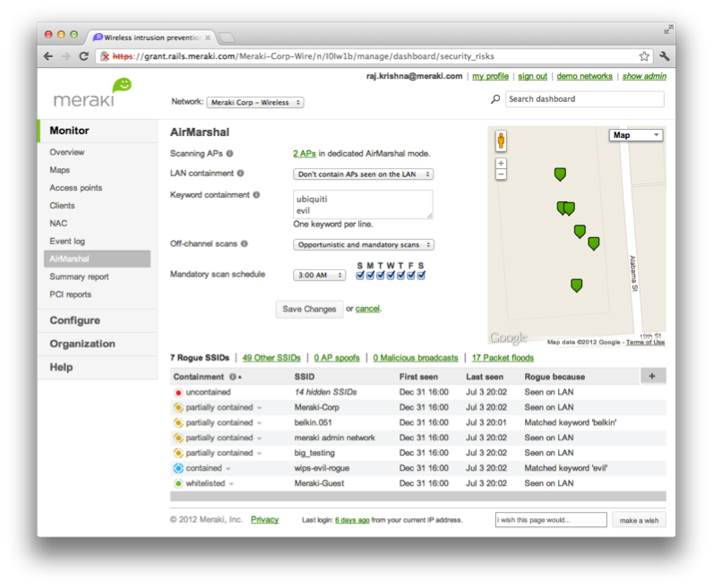Click the search magnifier icon
The height and width of the screenshot is (588, 713).
pyautogui.click(x=495, y=99)
